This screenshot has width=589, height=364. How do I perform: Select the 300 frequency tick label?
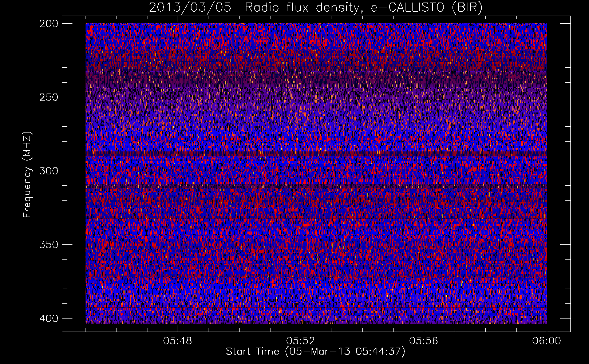(x=48, y=171)
